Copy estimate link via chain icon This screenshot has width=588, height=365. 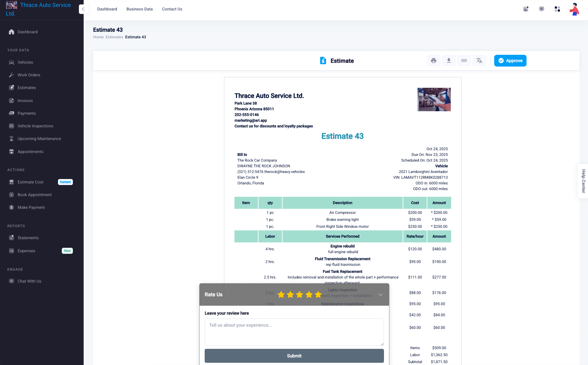pyautogui.click(x=464, y=61)
